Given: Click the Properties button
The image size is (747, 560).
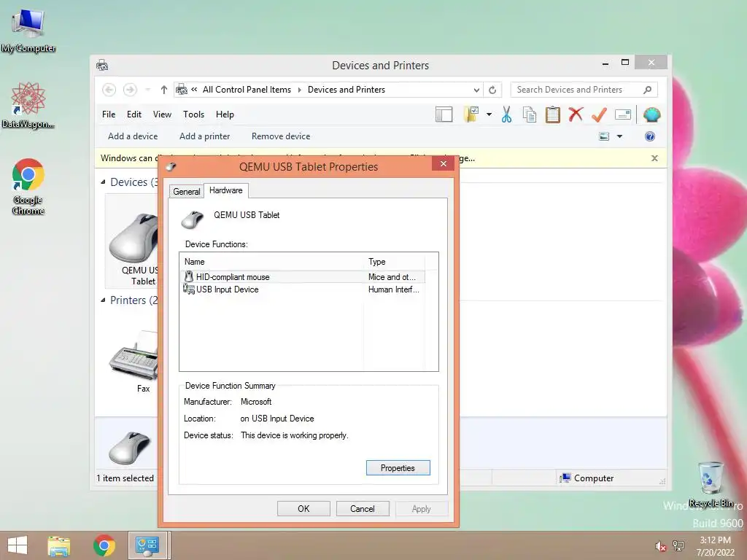Looking at the screenshot, I should coord(398,468).
